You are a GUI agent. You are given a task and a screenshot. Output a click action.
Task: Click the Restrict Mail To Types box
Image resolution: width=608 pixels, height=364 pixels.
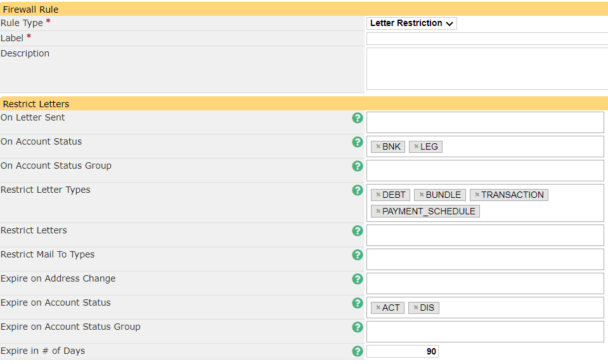(x=485, y=259)
